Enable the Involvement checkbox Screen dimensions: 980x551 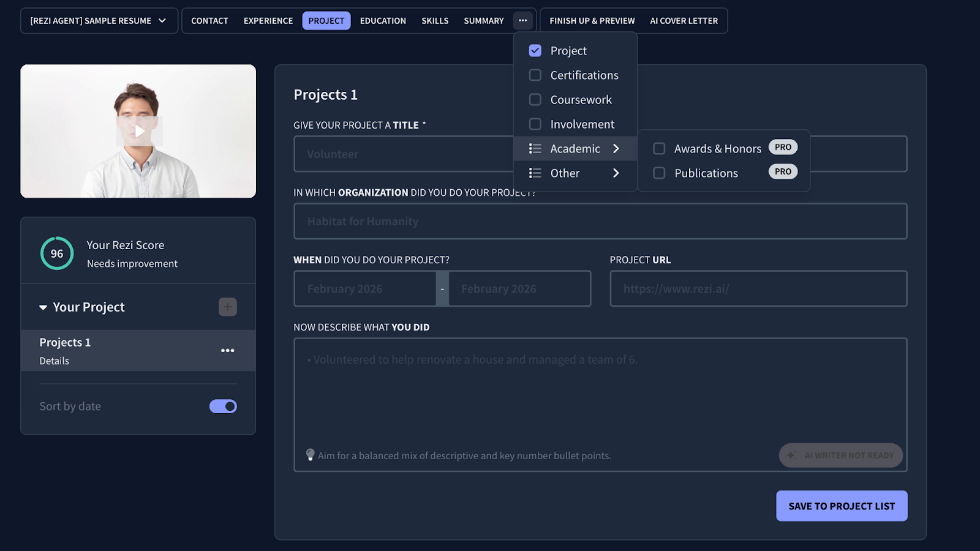click(535, 124)
